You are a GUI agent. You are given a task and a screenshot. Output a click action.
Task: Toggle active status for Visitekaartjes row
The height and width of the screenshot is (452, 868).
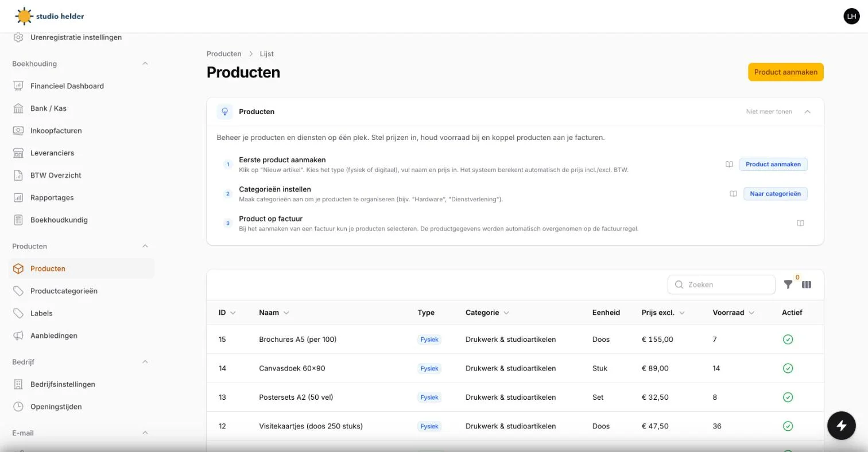788,426
